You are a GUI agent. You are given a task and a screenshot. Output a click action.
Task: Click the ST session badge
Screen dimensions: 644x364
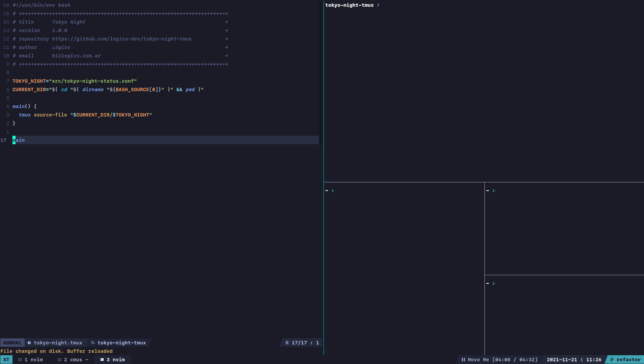pos(6,360)
